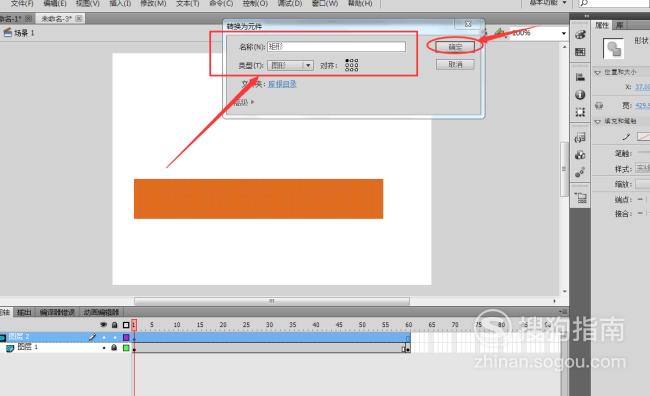Open the Code Snippets panel icon in the dock
Viewport: 650px width, 396px height.
pyautogui.click(x=580, y=137)
